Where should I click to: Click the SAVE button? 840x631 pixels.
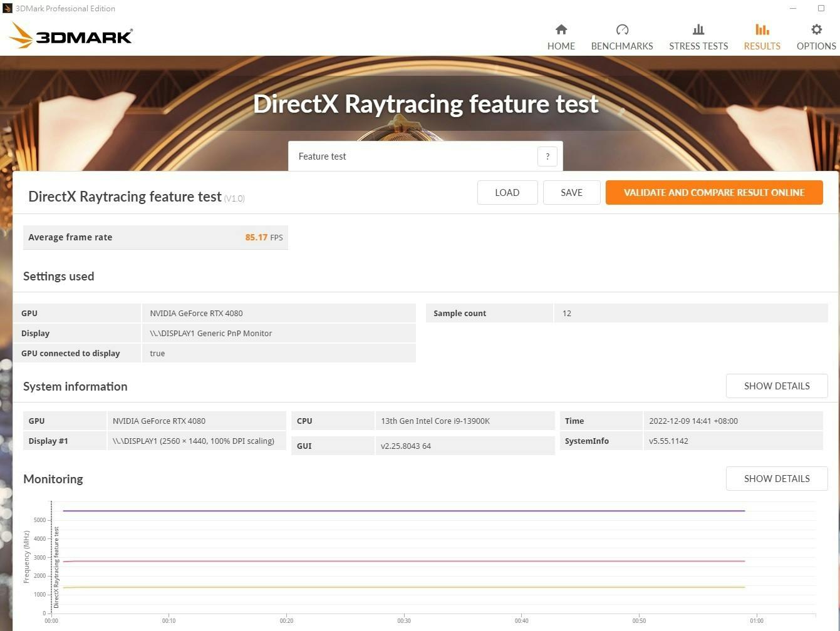coord(571,193)
